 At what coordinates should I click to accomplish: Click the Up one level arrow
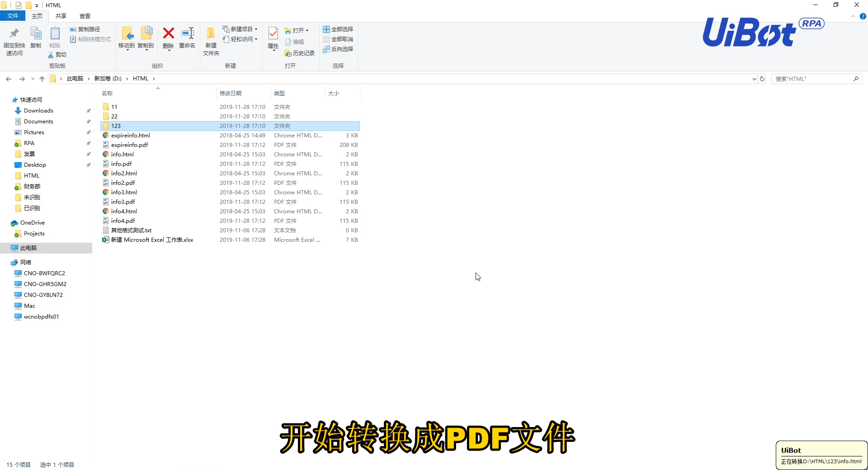pos(42,79)
